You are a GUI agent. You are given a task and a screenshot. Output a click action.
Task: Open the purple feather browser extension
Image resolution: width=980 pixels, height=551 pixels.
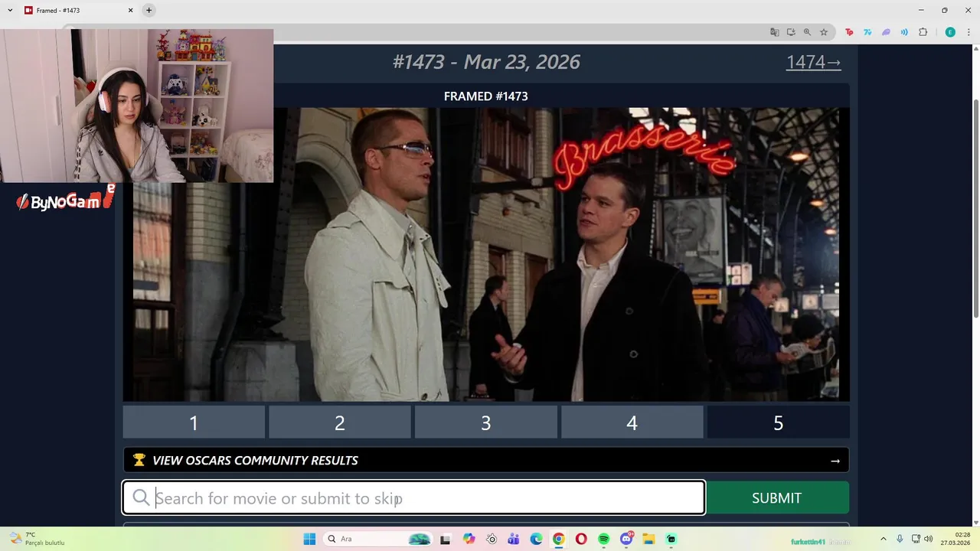pos(886,32)
